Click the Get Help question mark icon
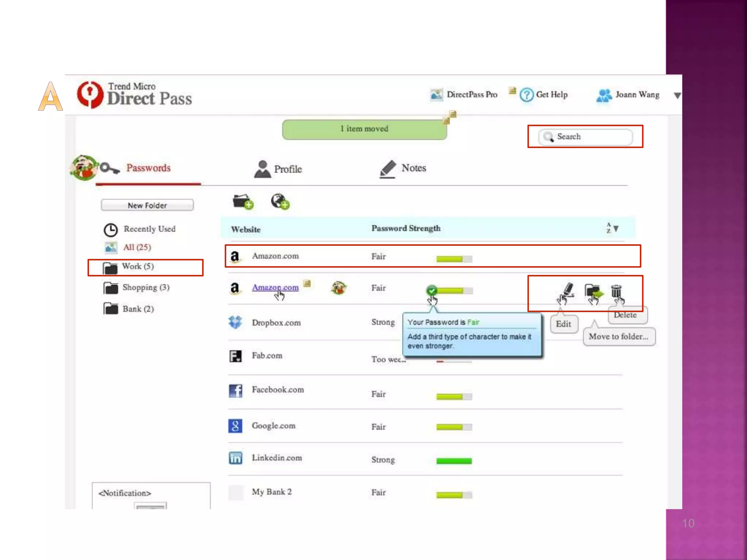This screenshot has width=747, height=560. click(x=527, y=95)
